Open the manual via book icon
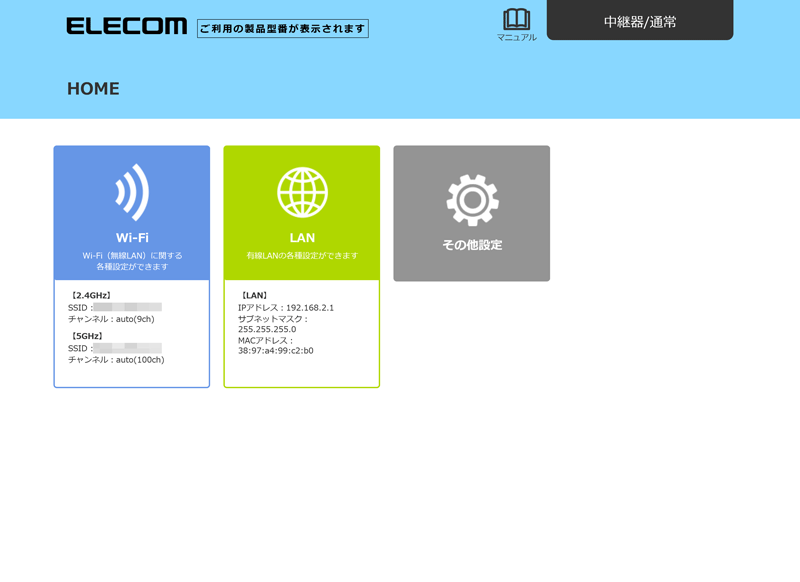 [x=516, y=19]
